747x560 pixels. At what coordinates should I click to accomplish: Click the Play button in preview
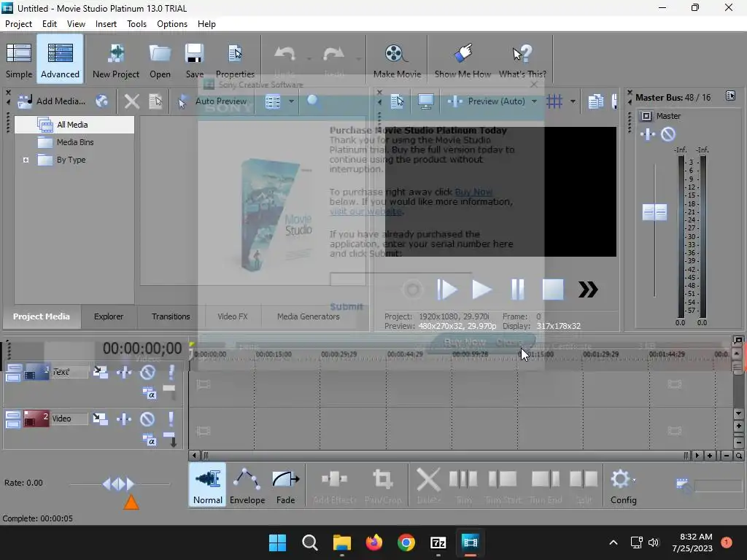coord(481,289)
